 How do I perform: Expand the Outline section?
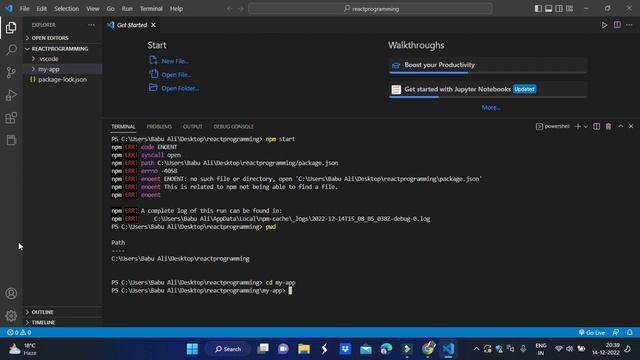click(x=62, y=312)
